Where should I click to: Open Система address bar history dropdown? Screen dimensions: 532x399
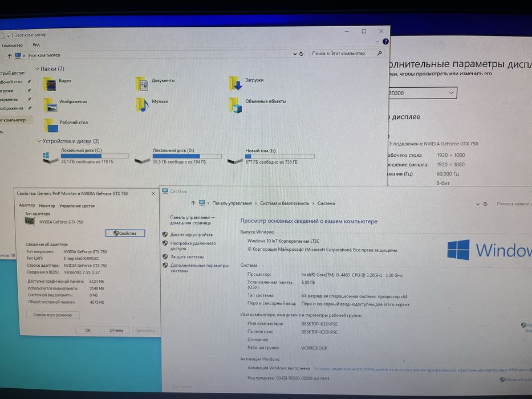(x=477, y=204)
